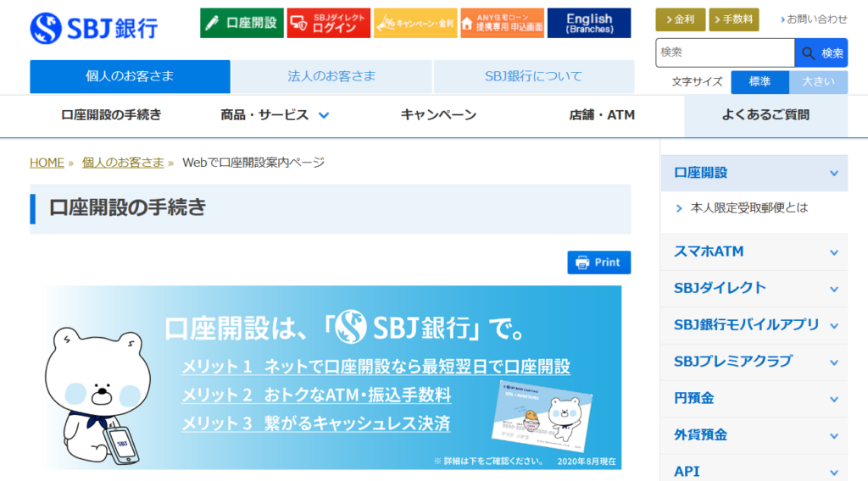
Task: Click into the 検索 search field
Action: (725, 53)
